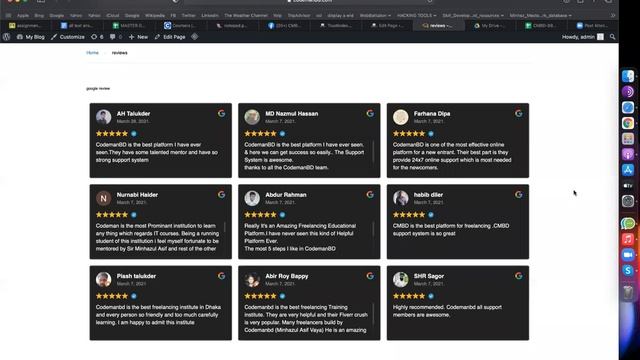Open Messages from the Dock

tap(628, 223)
